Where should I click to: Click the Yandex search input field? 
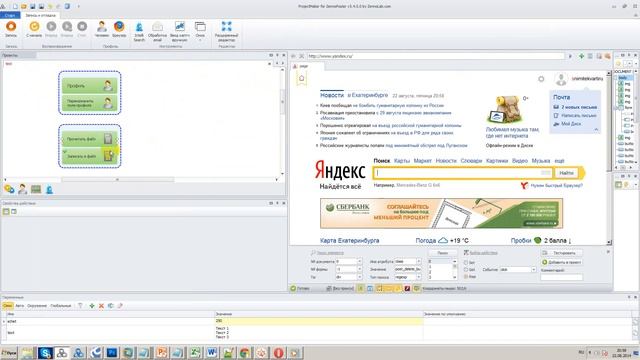(462, 173)
